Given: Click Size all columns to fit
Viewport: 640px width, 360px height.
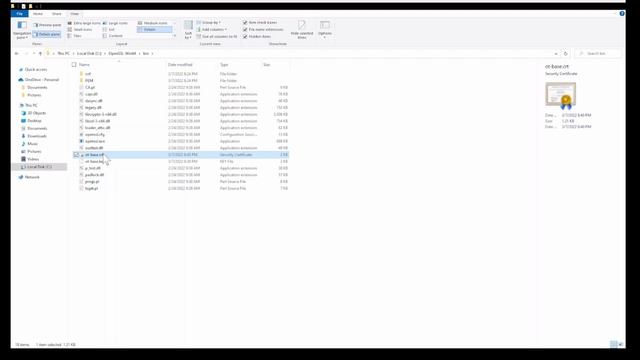Looking at the screenshot, I should [x=217, y=36].
